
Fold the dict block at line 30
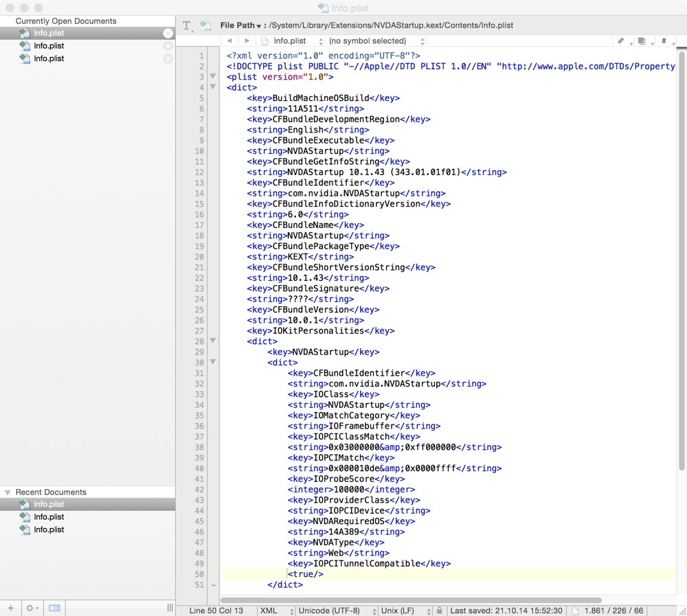click(x=213, y=362)
